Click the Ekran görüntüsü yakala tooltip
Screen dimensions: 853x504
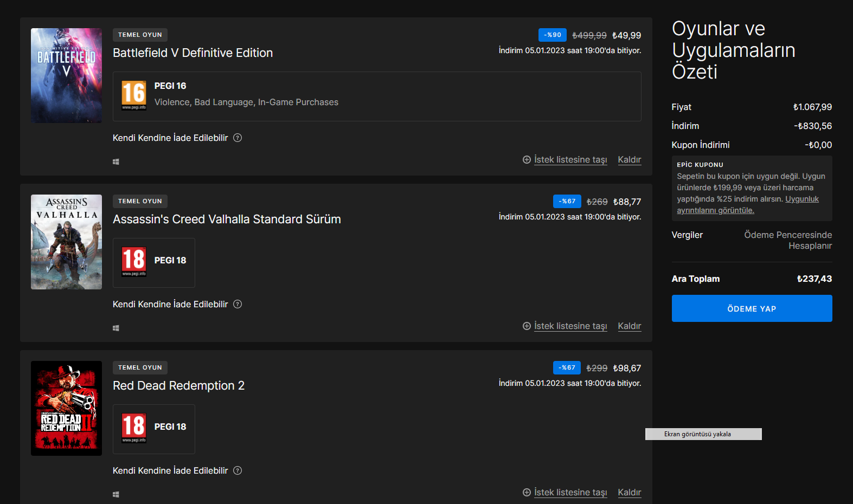pyautogui.click(x=703, y=434)
